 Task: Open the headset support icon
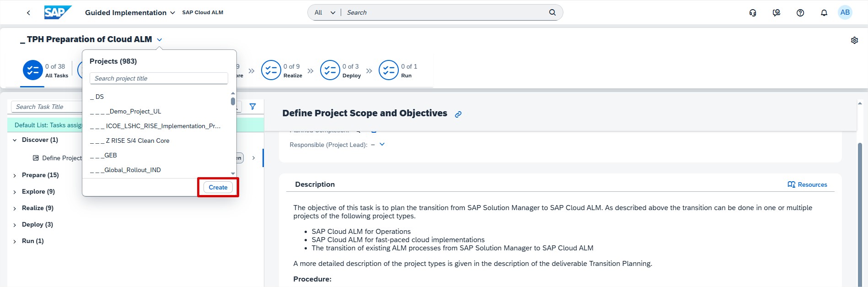[x=753, y=13]
